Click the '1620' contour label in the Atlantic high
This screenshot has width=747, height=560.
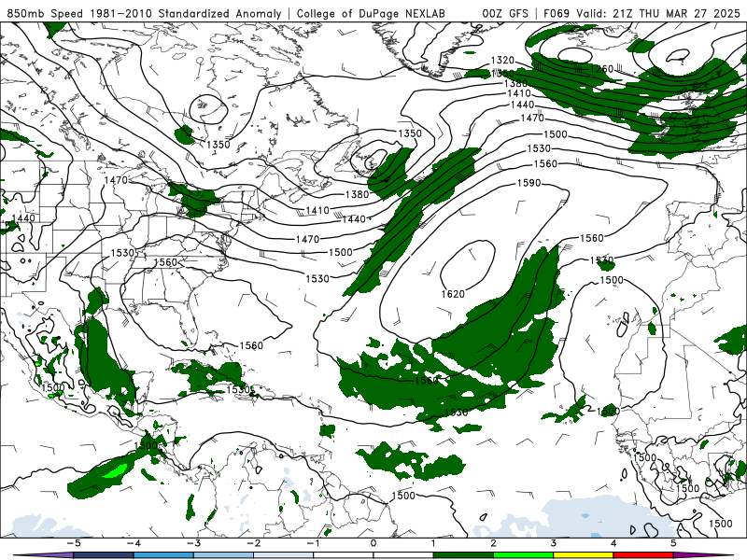pyautogui.click(x=453, y=294)
